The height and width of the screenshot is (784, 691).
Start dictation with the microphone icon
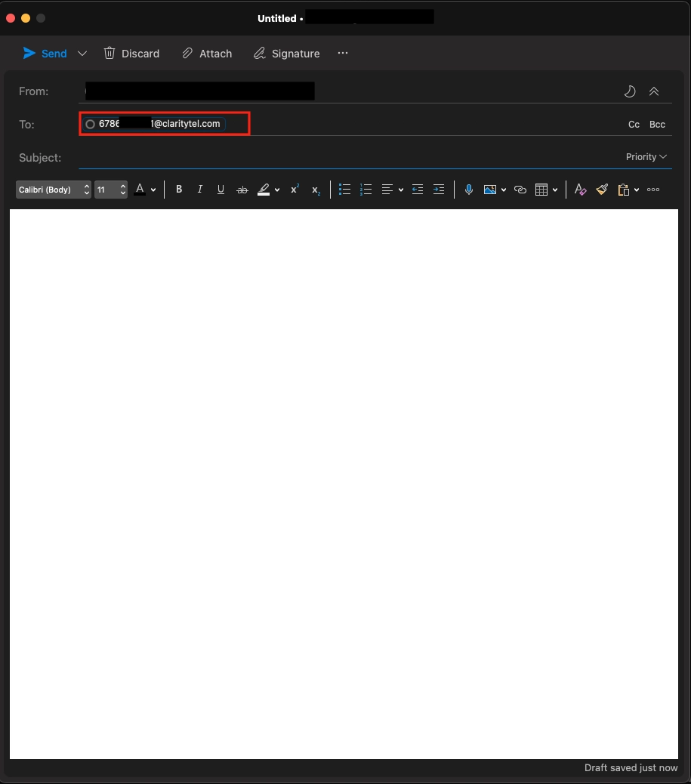[468, 190]
